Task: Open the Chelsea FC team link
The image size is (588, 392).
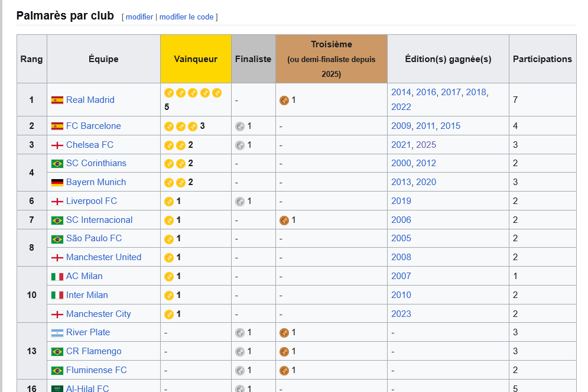Action: pos(90,145)
